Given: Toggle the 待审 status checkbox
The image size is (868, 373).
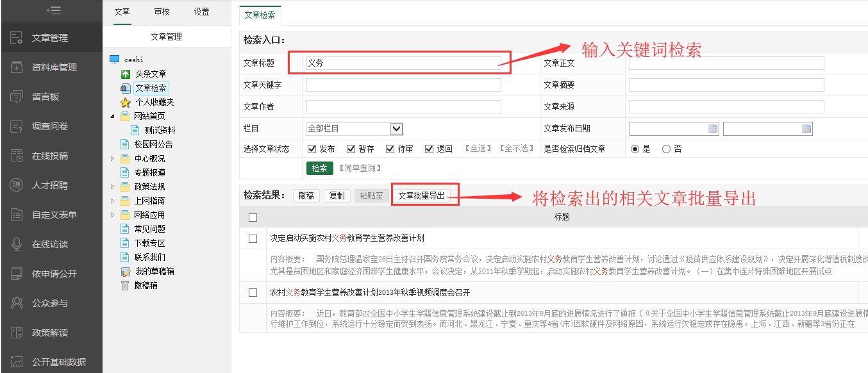Looking at the screenshot, I should [390, 149].
